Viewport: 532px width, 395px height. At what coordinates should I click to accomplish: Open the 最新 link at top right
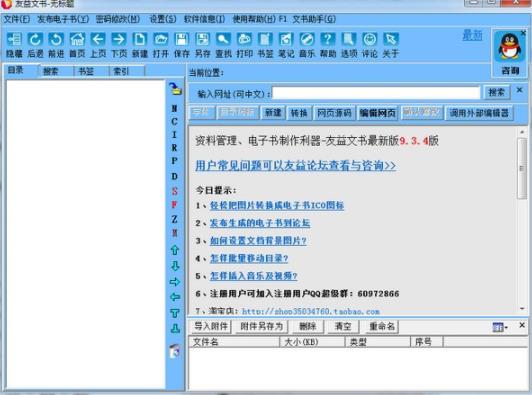pos(472,35)
